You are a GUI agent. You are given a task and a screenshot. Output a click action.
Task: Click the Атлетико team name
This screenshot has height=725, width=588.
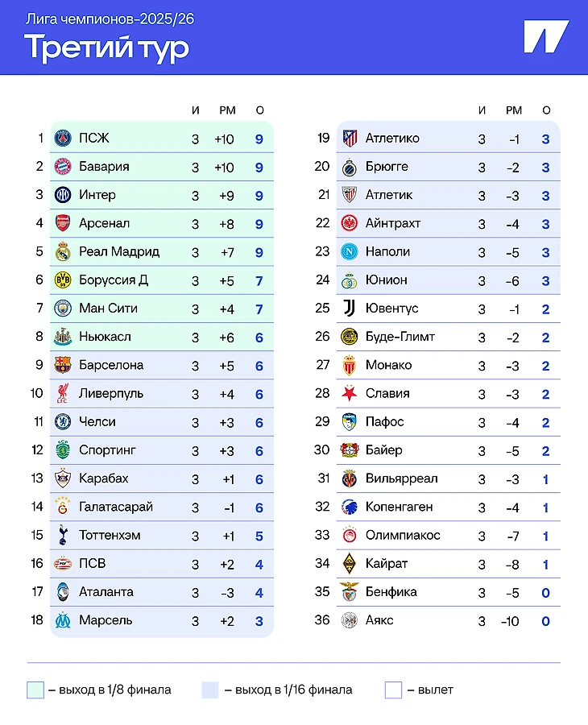[392, 139]
